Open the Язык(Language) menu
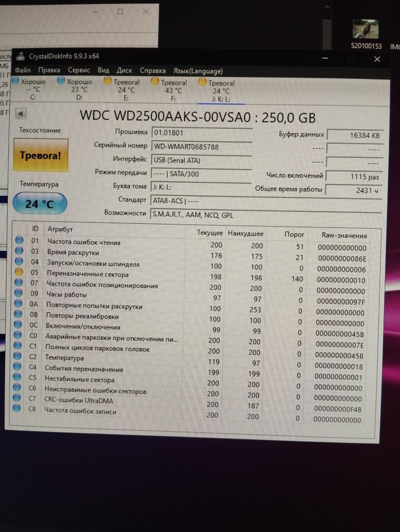This screenshot has width=400, height=532. [198, 71]
